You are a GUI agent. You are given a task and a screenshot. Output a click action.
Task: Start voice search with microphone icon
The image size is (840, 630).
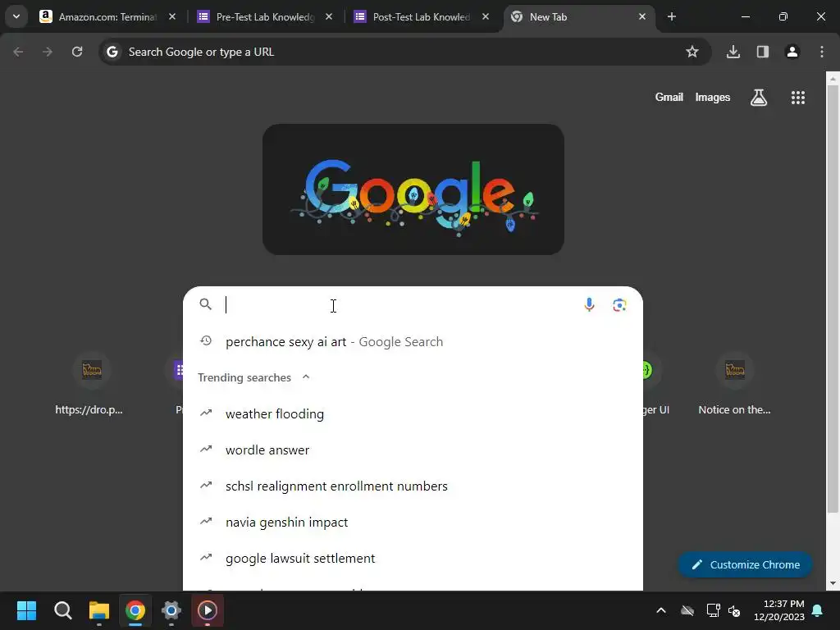[x=589, y=305]
